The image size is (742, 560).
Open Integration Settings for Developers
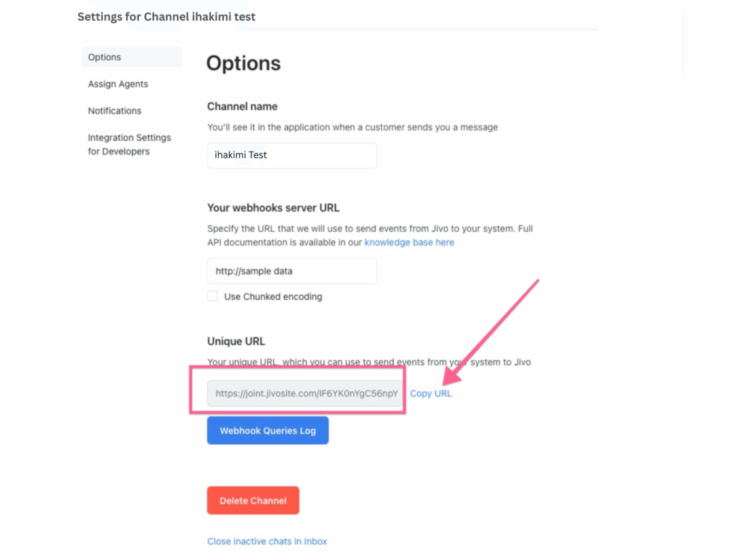click(x=129, y=144)
